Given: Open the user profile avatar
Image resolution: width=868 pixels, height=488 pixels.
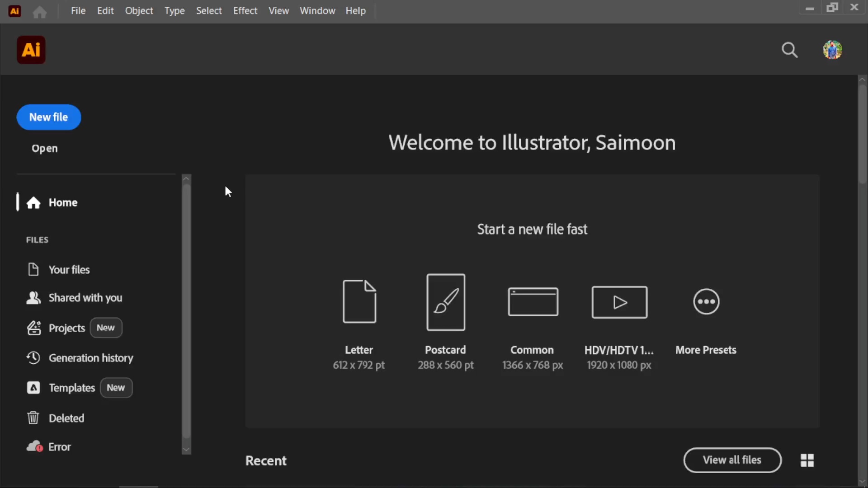Looking at the screenshot, I should (x=832, y=50).
